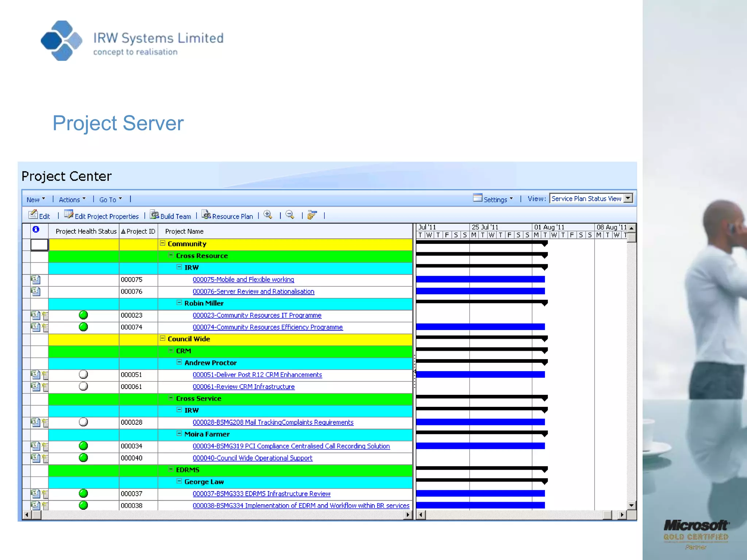Screen dimensions: 747x560
Task: Collapse the Robin Miller group
Action: click(x=179, y=303)
